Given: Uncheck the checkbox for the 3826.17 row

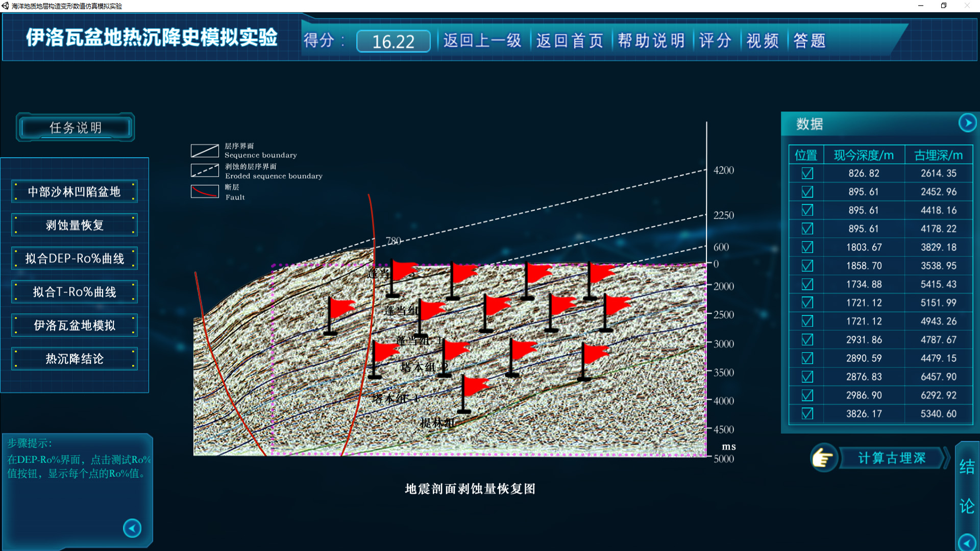Looking at the screenshot, I should point(807,414).
